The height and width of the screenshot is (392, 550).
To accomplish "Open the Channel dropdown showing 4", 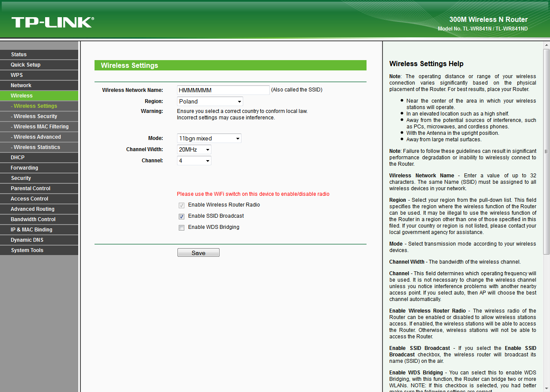I will coord(194,161).
